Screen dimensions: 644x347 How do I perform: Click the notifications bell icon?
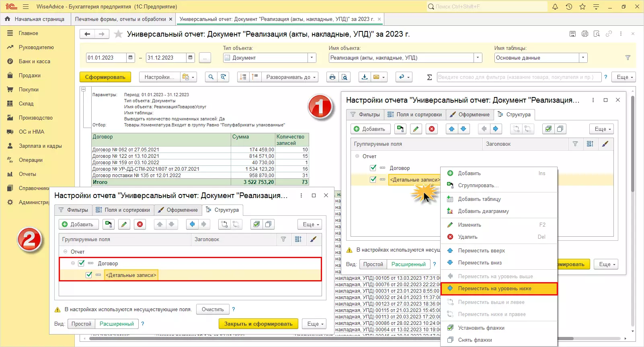[555, 6]
